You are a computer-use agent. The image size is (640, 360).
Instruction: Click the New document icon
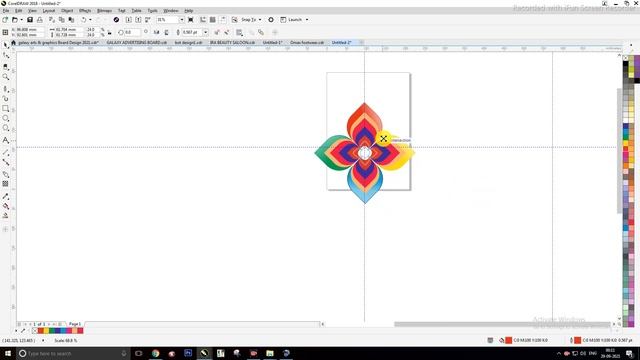[5, 20]
